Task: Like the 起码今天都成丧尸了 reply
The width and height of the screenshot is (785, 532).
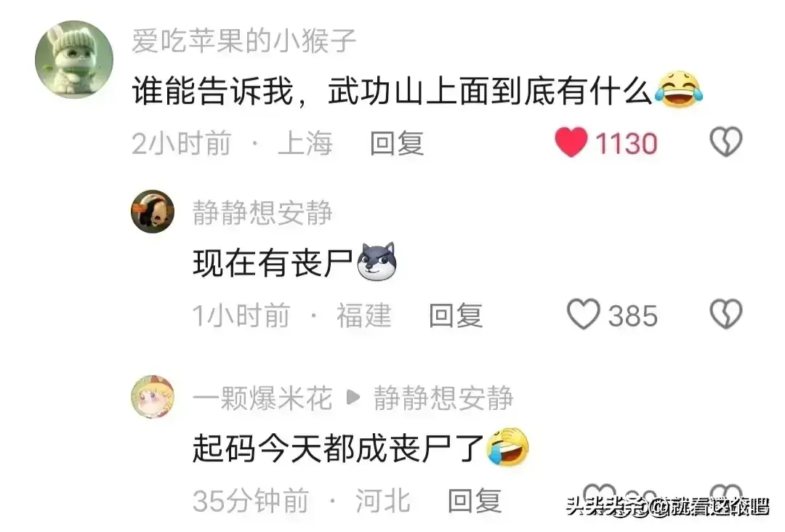Action: pyautogui.click(x=598, y=496)
